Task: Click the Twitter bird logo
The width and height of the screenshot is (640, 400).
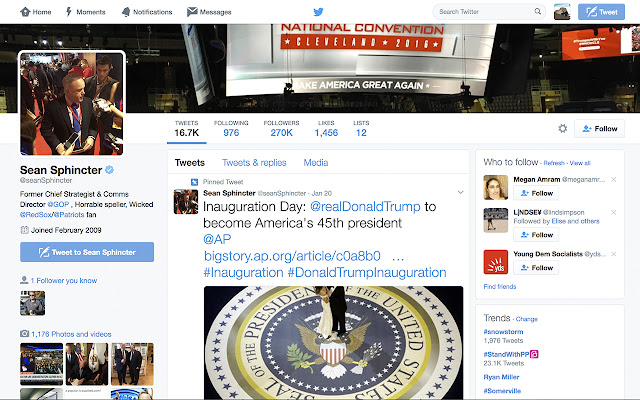Action: [x=318, y=11]
